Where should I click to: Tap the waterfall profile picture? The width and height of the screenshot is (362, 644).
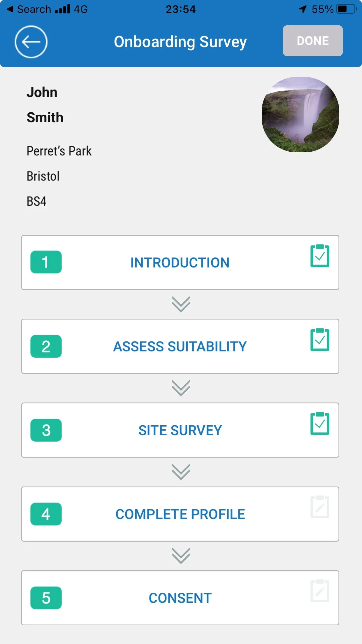[x=301, y=115]
